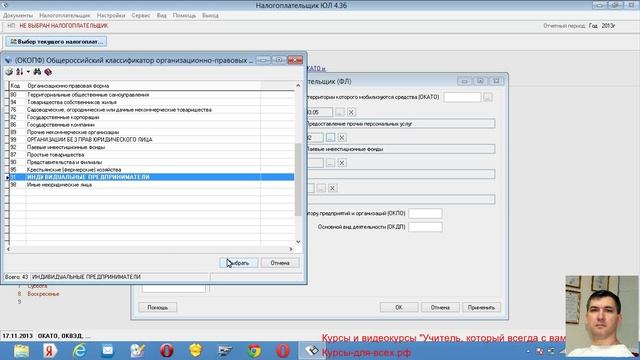Open the 'Помощь' menu
Screen dimensions: 640x360
coord(184,16)
